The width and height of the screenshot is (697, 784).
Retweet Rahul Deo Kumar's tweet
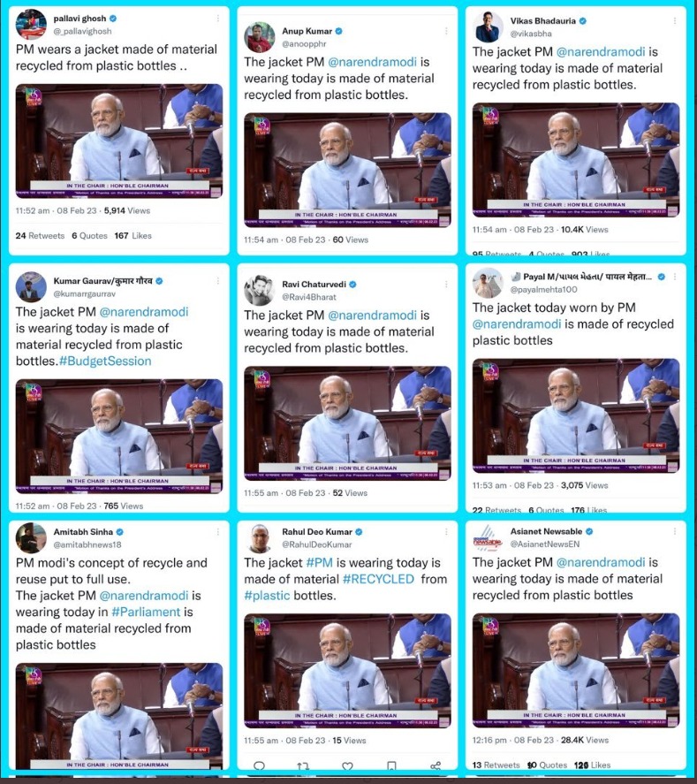(x=303, y=765)
